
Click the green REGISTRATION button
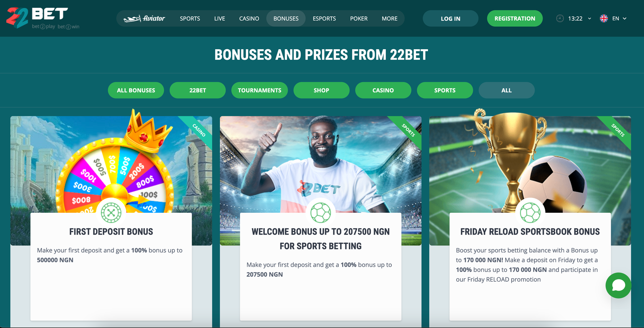click(515, 18)
